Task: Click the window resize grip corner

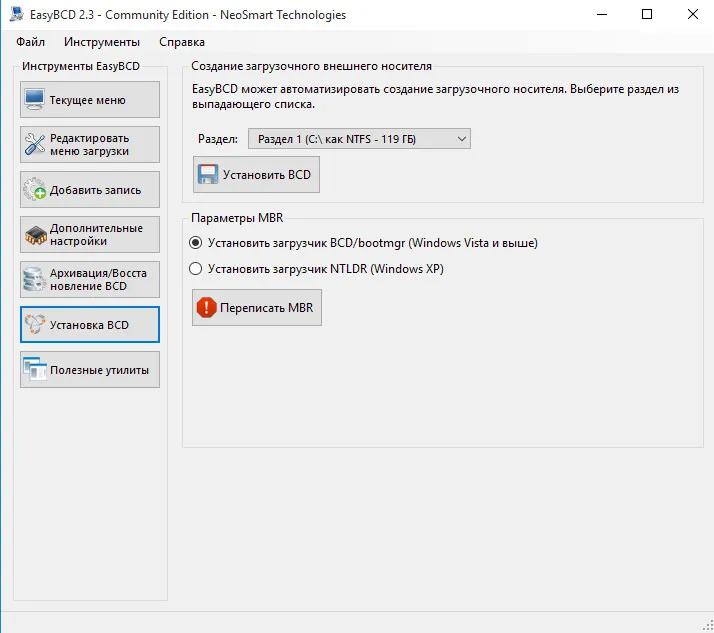Action: click(708, 627)
